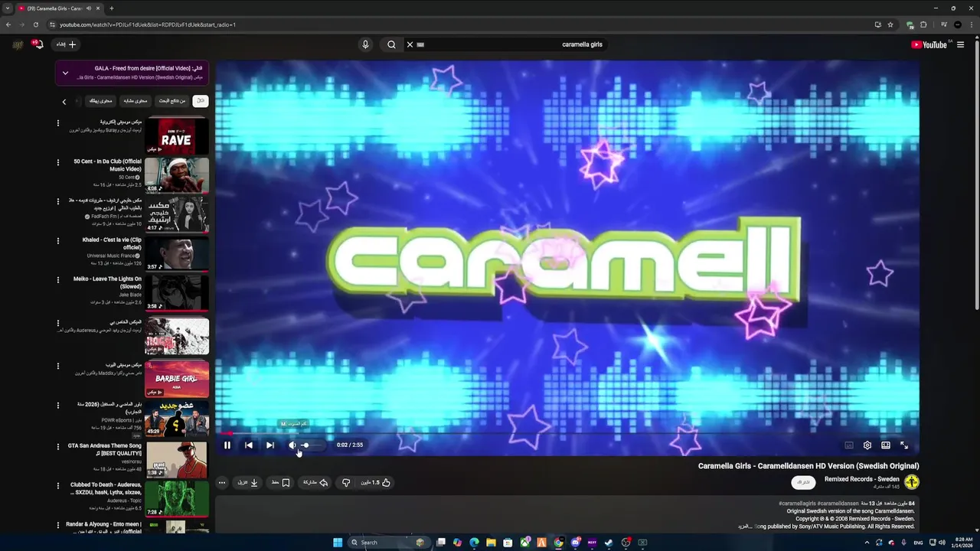Adjust the volume slider handle
Image resolution: width=980 pixels, height=551 pixels.
pos(305,445)
